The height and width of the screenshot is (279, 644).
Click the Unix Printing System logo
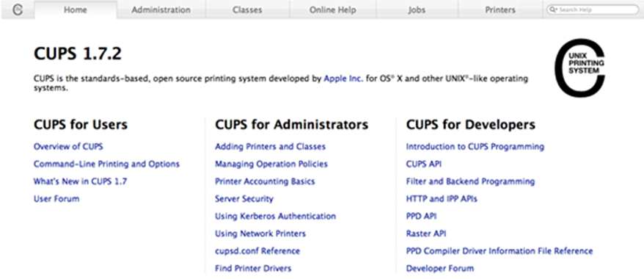580,68
